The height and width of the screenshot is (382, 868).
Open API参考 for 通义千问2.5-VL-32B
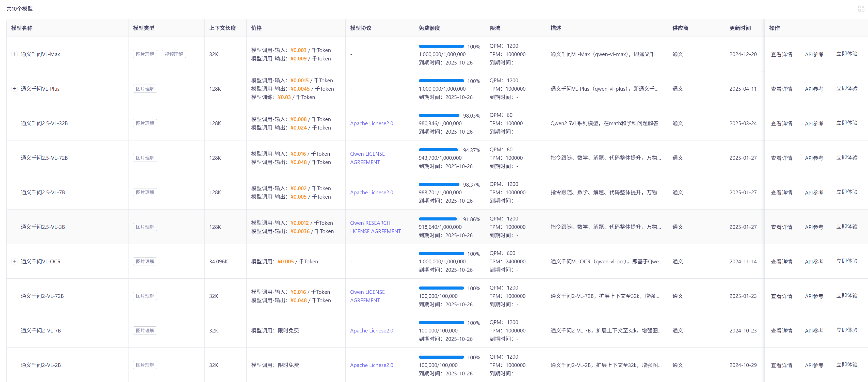click(x=814, y=123)
